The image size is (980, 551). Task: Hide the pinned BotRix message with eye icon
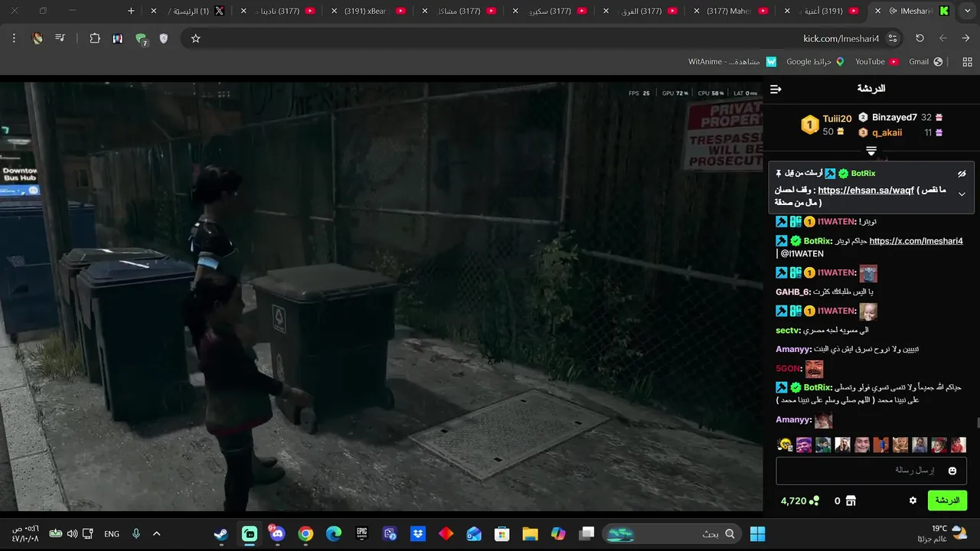coord(962,174)
